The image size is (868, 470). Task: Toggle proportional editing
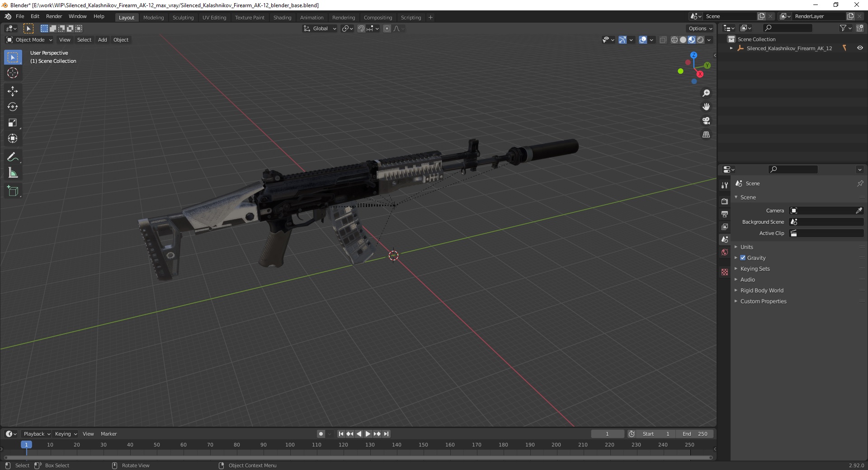point(387,28)
